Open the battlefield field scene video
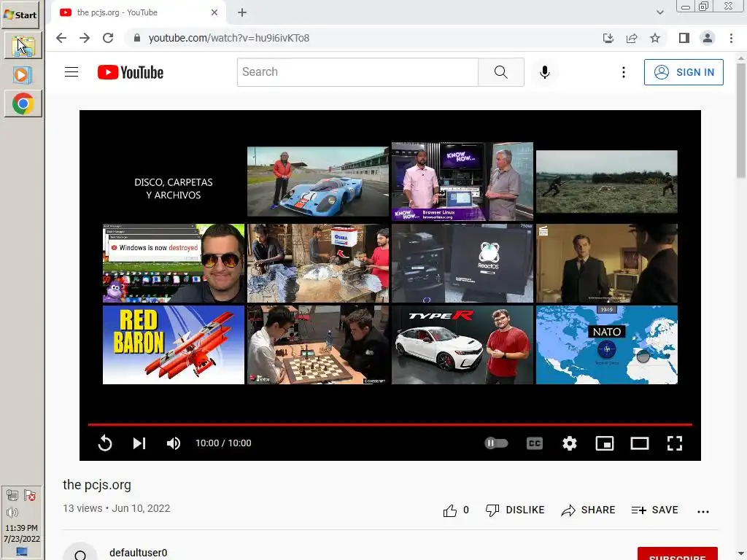The image size is (747, 560). coord(606,182)
